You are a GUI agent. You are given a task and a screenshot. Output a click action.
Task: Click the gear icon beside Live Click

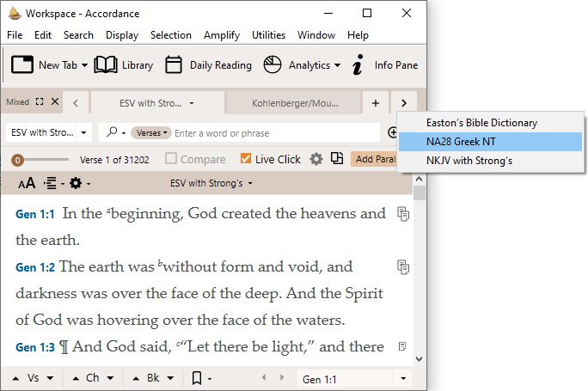[315, 159]
